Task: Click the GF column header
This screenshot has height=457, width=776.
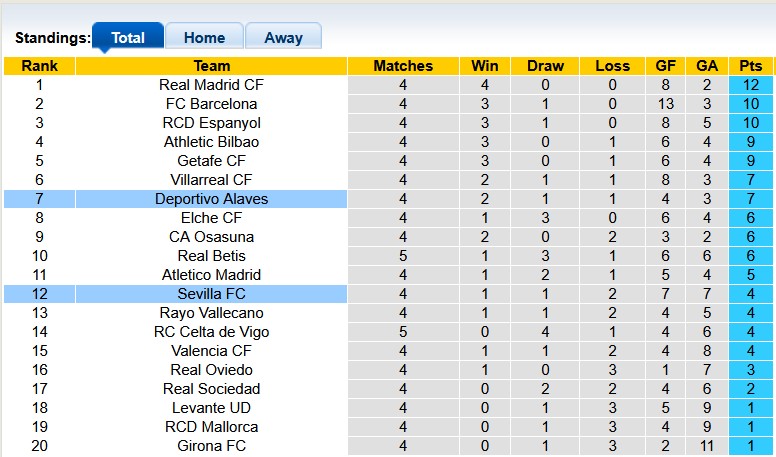Action: pyautogui.click(x=665, y=66)
